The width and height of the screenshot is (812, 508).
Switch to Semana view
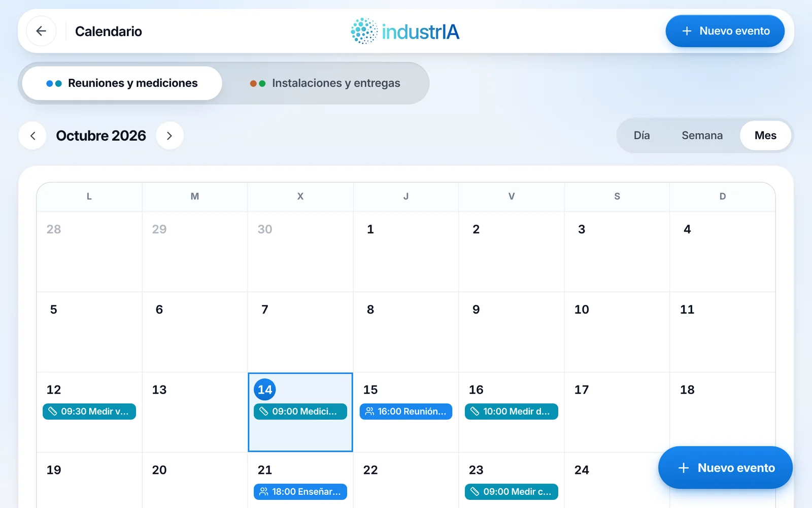point(702,136)
